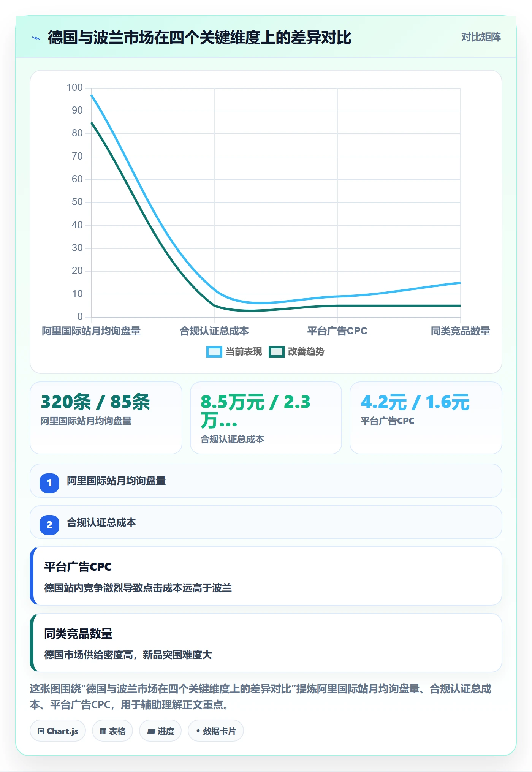Click the 进度 tag chip
532x772 pixels.
pyautogui.click(x=160, y=731)
